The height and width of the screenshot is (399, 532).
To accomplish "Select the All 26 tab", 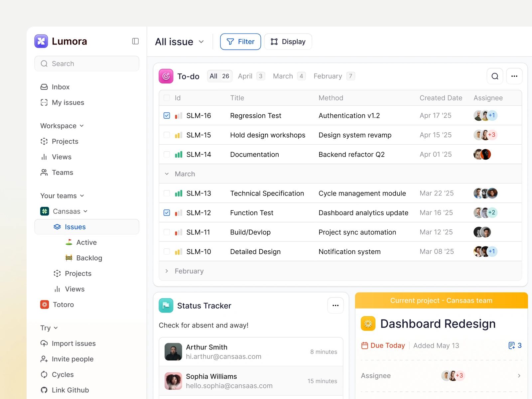I will pyautogui.click(x=219, y=76).
